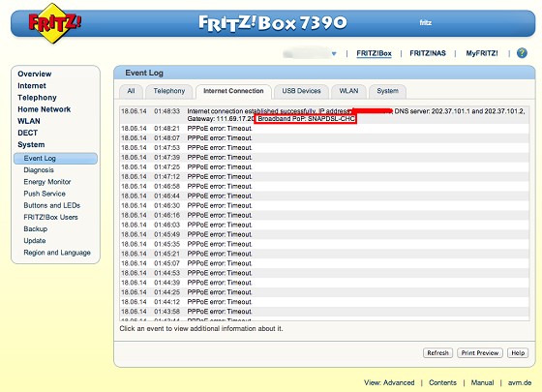Select the PPPoE error at 01:48:07

coord(324,137)
